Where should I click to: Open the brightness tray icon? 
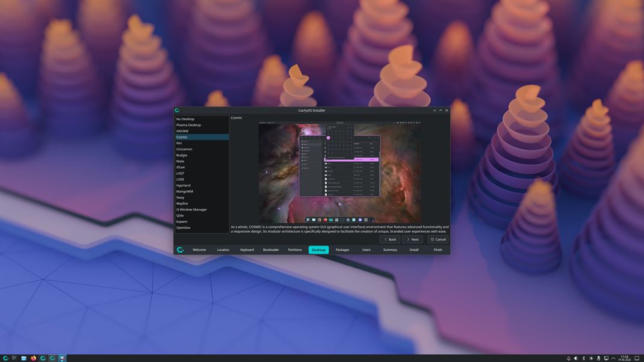pyautogui.click(x=591, y=358)
